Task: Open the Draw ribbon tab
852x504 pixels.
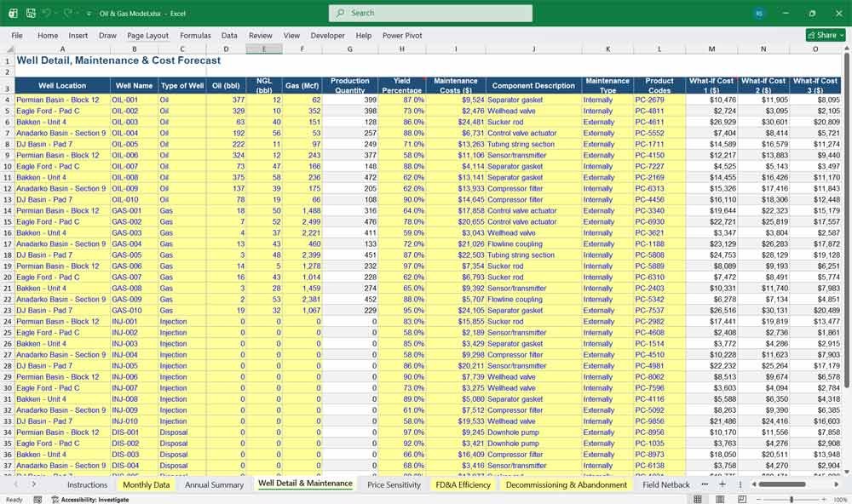Action: point(107,35)
